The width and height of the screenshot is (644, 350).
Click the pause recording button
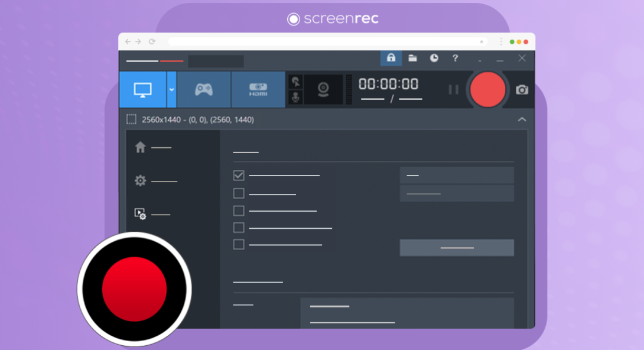click(x=453, y=89)
